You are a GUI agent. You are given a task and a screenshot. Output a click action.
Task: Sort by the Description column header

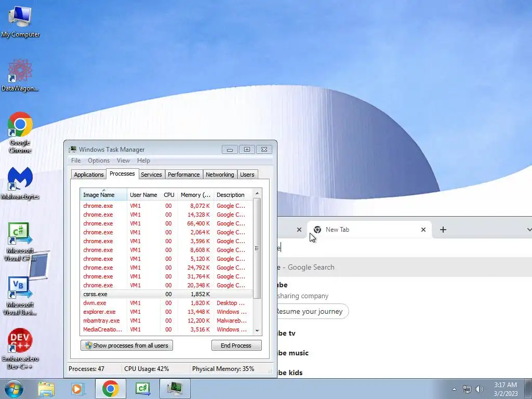click(233, 195)
